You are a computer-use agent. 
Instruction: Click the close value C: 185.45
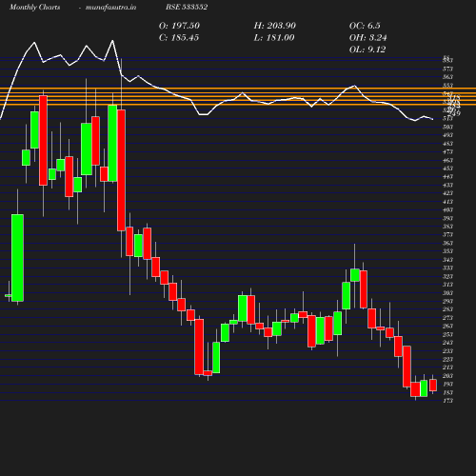coord(179,38)
